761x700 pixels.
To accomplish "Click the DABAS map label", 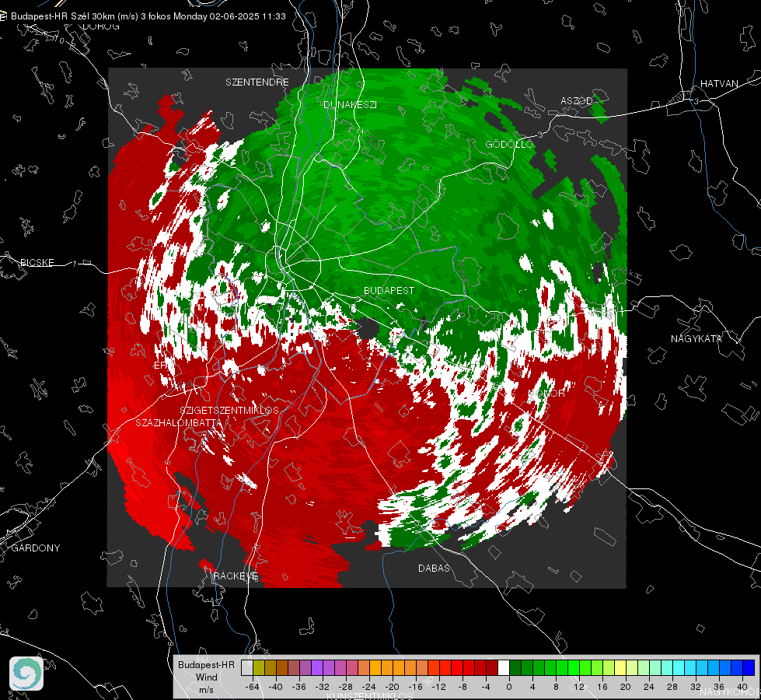I will click(434, 569).
